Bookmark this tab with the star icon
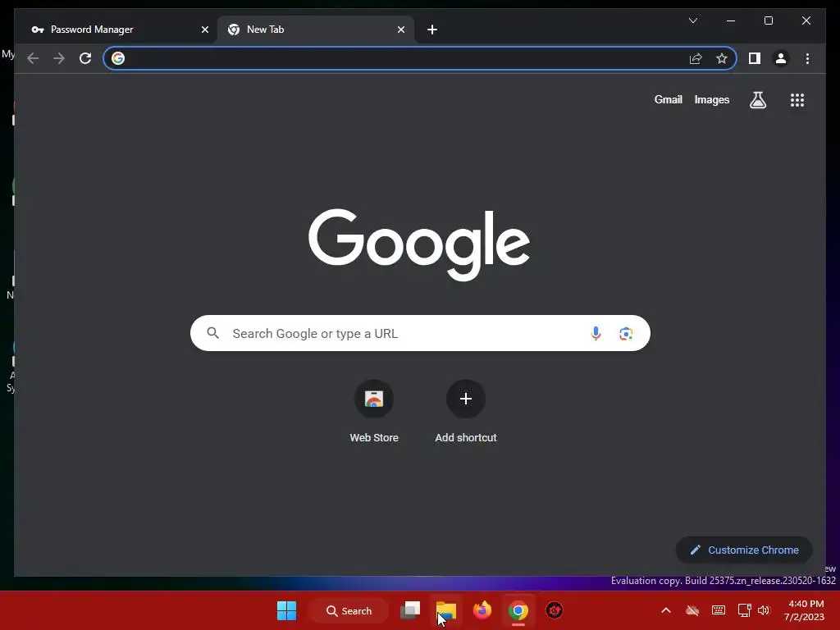 click(x=722, y=58)
